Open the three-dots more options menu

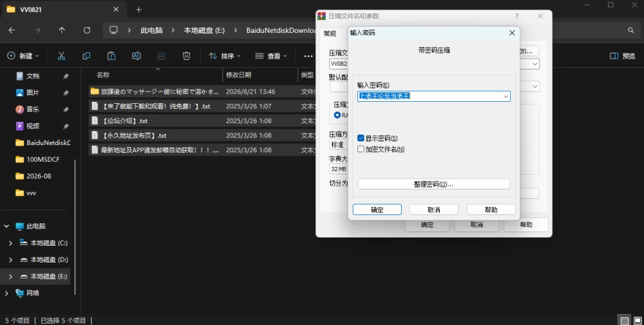(x=308, y=56)
